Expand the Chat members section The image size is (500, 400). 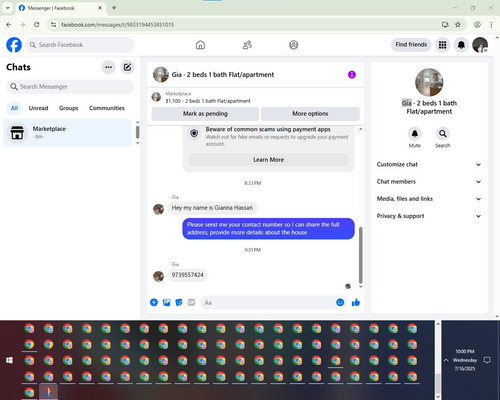click(429, 182)
